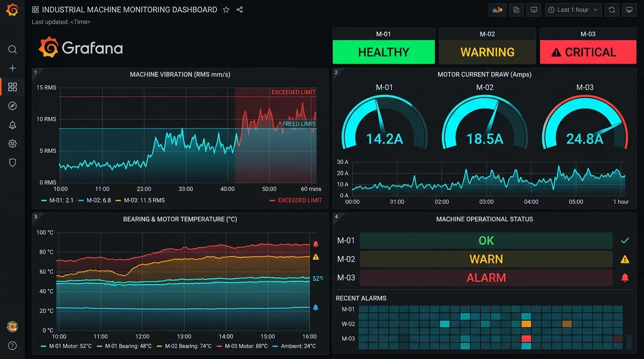The height and width of the screenshot is (359, 644).
Task: Toggle M-02: 6.8 vibration legend series
Action: coord(94,201)
